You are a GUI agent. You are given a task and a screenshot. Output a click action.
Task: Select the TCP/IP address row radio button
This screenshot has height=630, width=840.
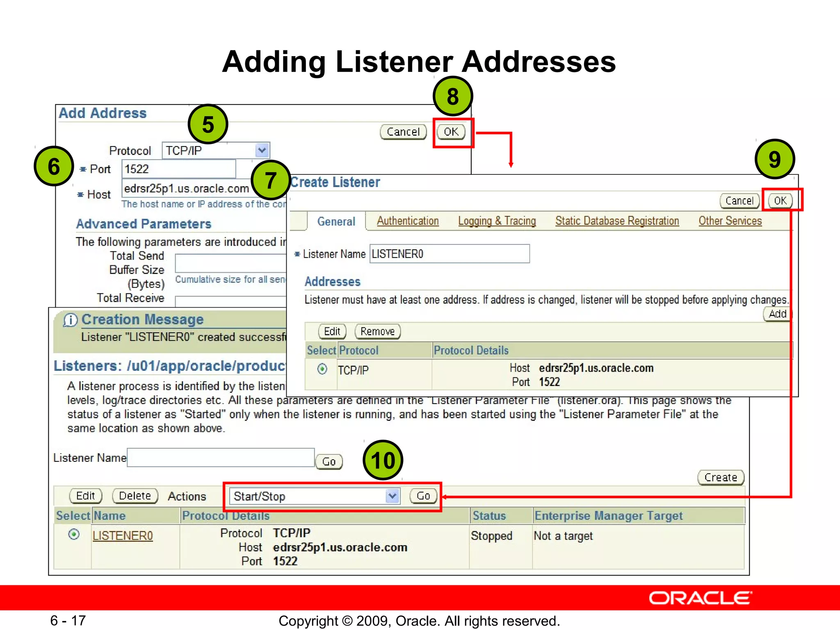322,369
